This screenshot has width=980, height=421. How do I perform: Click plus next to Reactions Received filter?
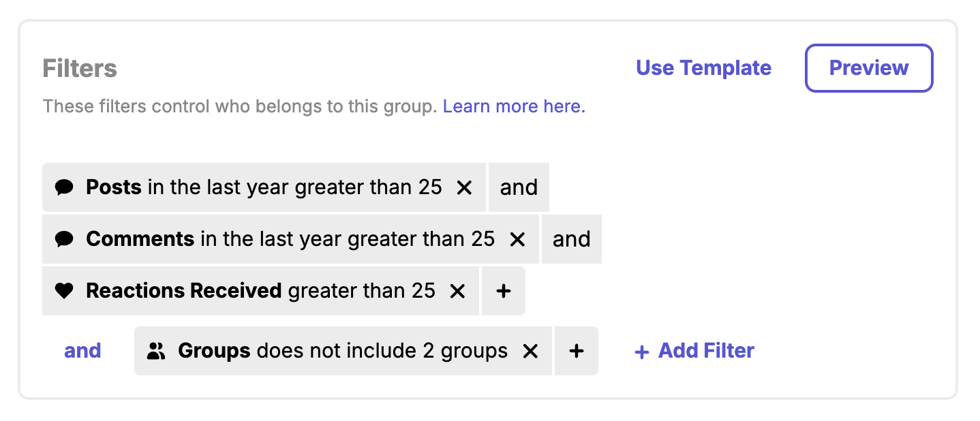click(x=503, y=291)
